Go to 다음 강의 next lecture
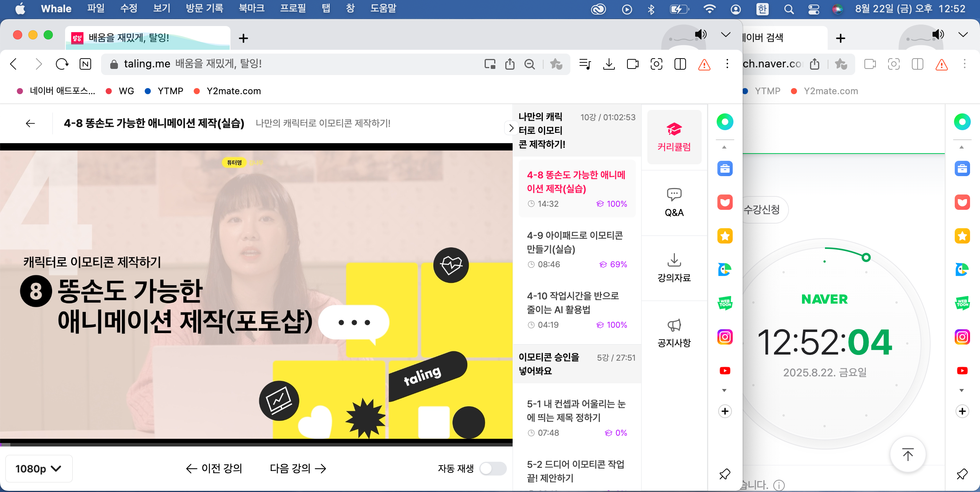This screenshot has width=980, height=492. (298, 468)
